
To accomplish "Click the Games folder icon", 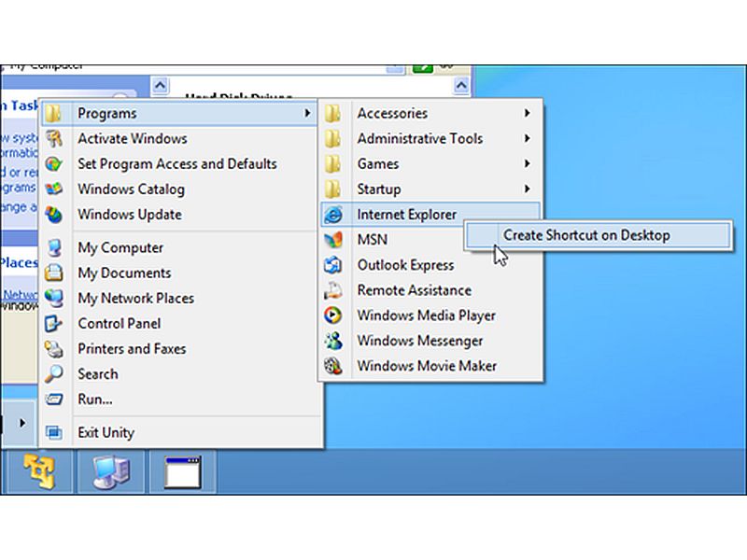I will (x=333, y=164).
